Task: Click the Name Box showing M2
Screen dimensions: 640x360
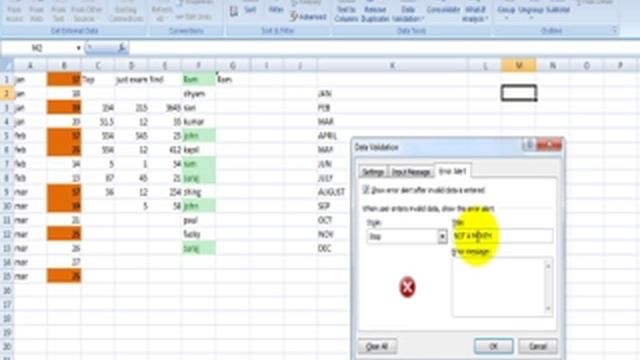Action: tap(38, 48)
